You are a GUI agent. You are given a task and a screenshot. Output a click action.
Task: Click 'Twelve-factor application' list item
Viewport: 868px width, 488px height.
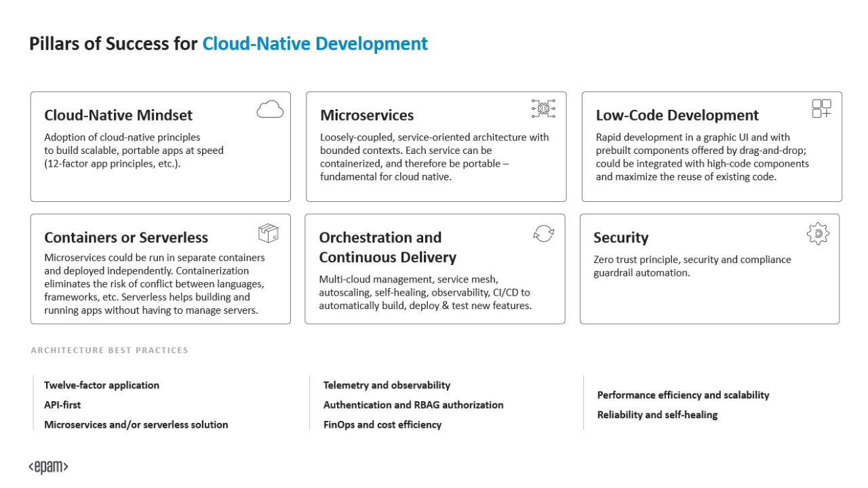pyautogui.click(x=102, y=385)
